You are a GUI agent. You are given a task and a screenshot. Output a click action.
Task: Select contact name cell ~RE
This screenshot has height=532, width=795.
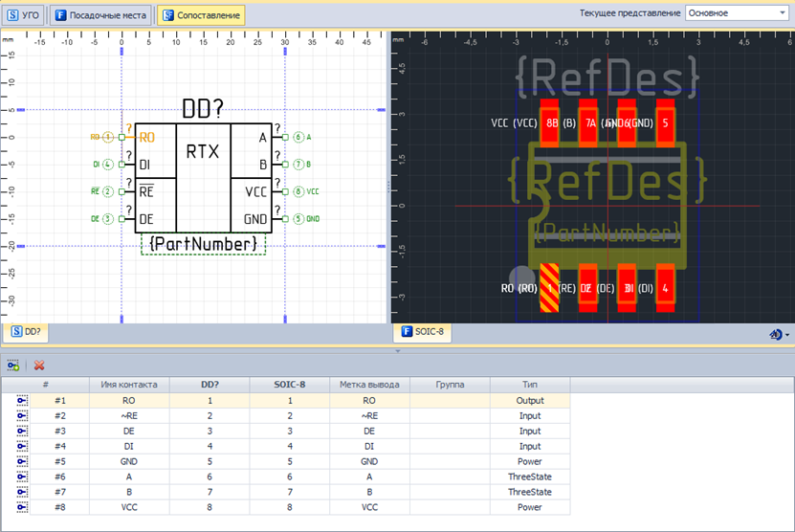[x=129, y=416]
